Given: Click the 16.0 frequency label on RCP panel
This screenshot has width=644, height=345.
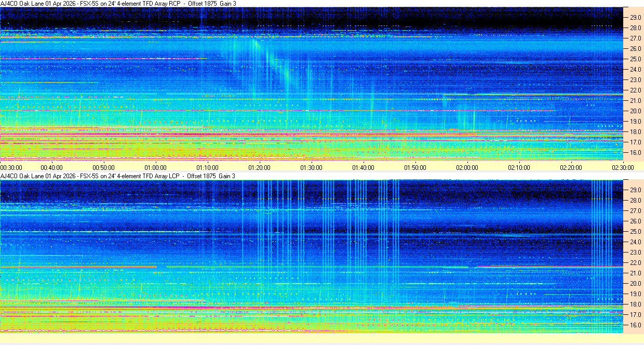Looking at the screenshot, I should click(x=635, y=152).
